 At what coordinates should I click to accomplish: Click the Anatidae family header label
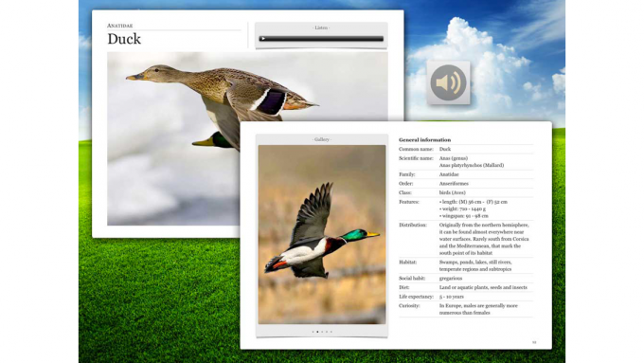[x=120, y=26]
